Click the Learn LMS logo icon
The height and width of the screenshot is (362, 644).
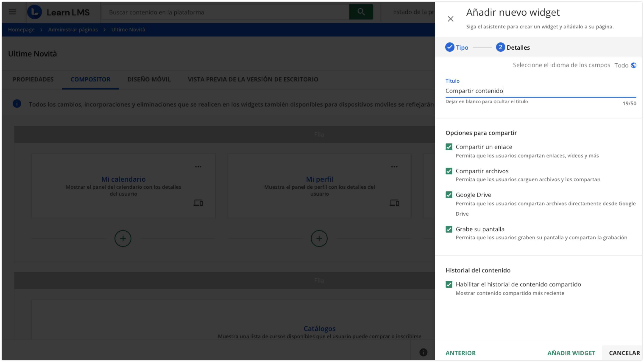[x=35, y=12]
